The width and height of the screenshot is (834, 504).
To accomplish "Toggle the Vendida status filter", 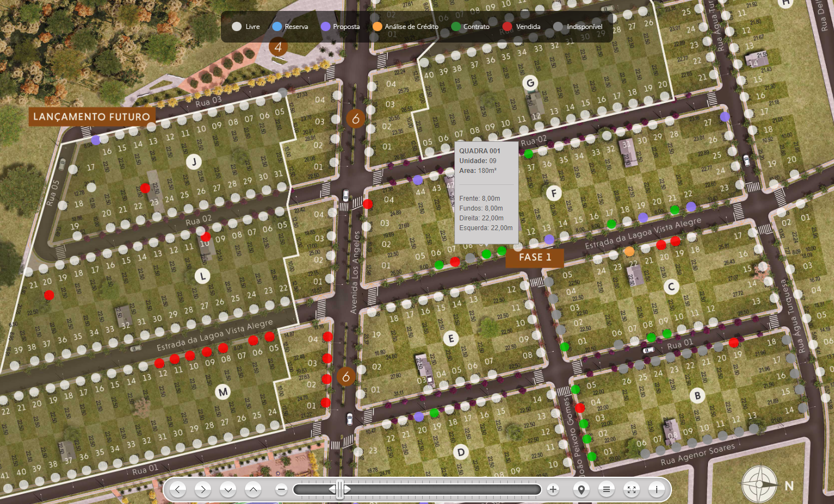I will pos(521,26).
